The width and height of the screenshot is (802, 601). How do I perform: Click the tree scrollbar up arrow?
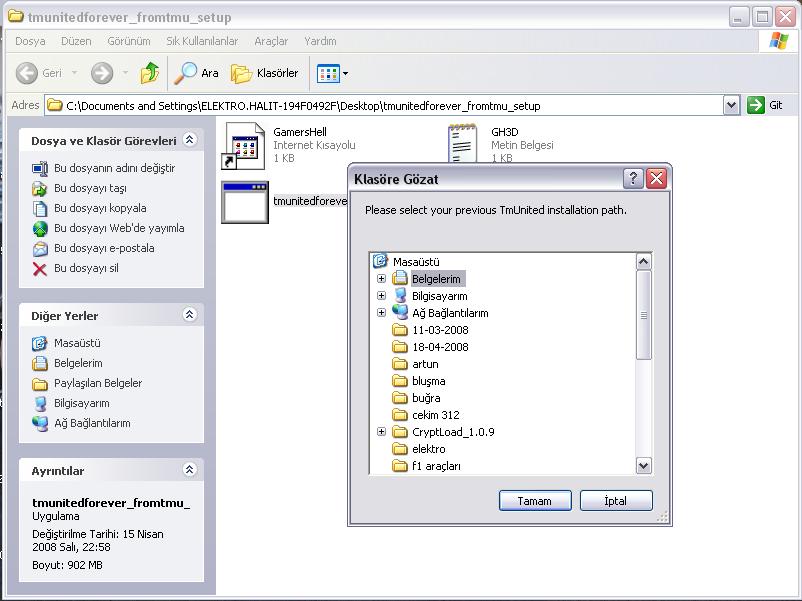[643, 262]
